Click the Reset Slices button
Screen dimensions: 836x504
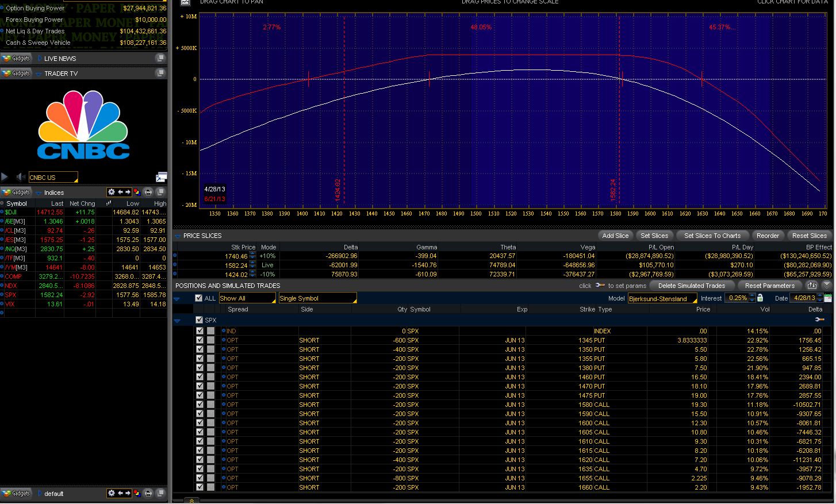(x=810, y=236)
